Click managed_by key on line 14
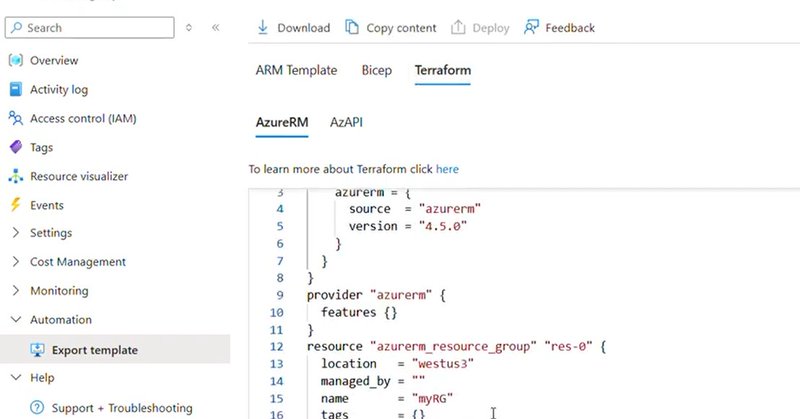The image size is (800, 419). pyautogui.click(x=356, y=381)
